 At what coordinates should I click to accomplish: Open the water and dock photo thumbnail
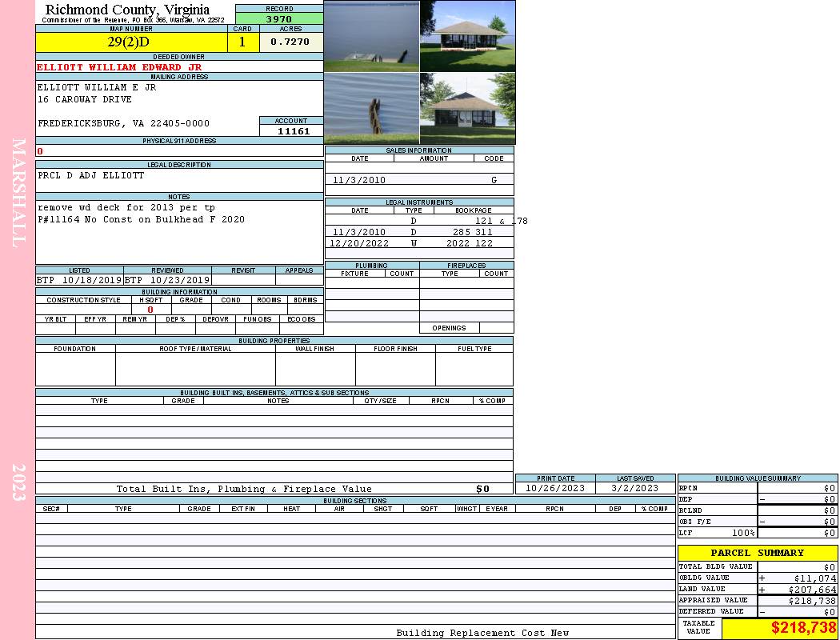click(371, 36)
